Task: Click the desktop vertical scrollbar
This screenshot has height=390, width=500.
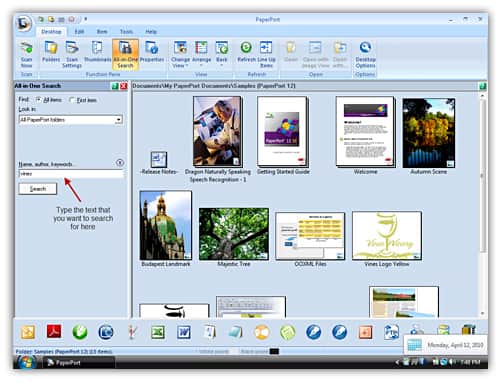Action: [482, 205]
